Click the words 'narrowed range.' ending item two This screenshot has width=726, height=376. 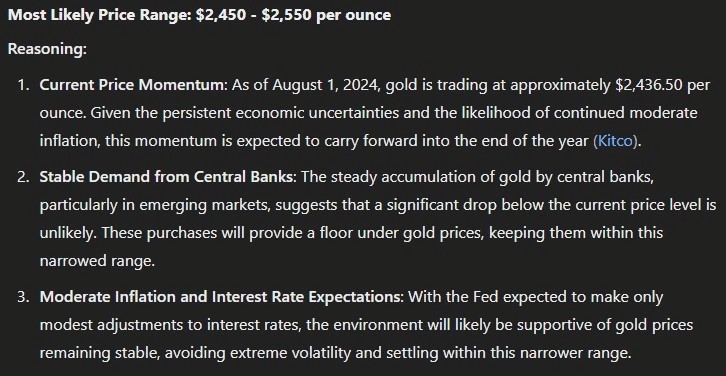pyautogui.click(x=97, y=261)
